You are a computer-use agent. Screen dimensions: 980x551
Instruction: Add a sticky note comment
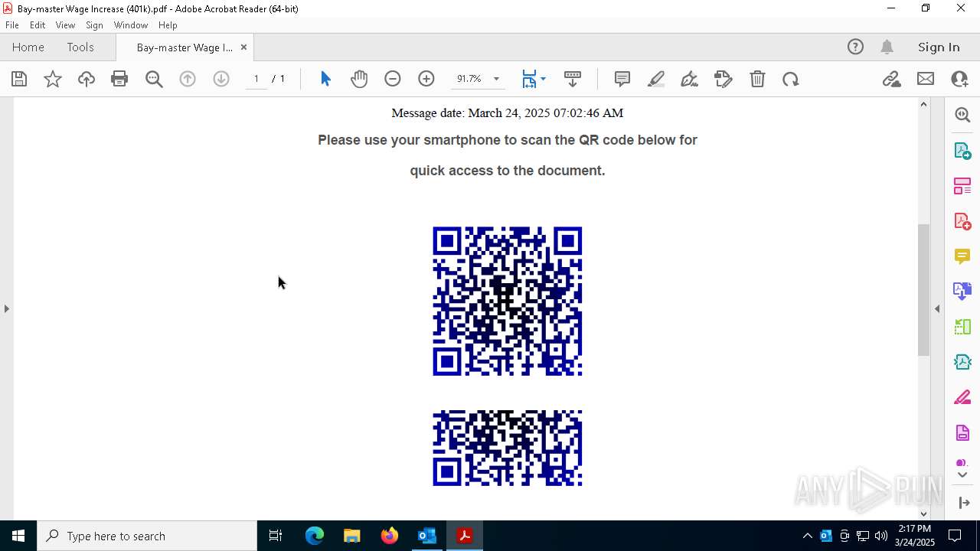point(622,79)
